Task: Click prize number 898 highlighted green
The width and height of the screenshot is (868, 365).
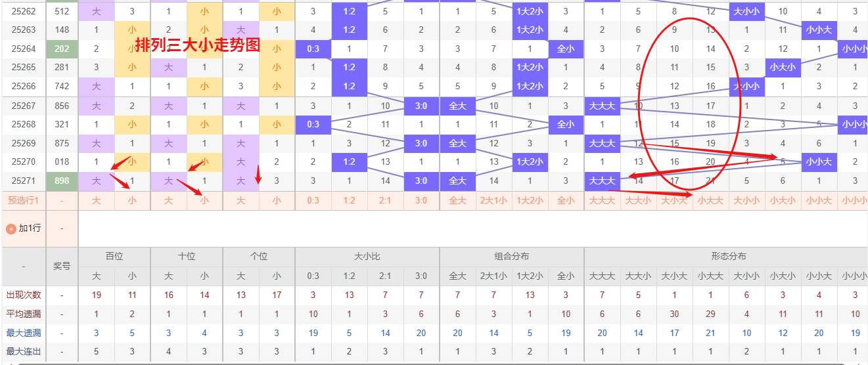Action: point(62,181)
